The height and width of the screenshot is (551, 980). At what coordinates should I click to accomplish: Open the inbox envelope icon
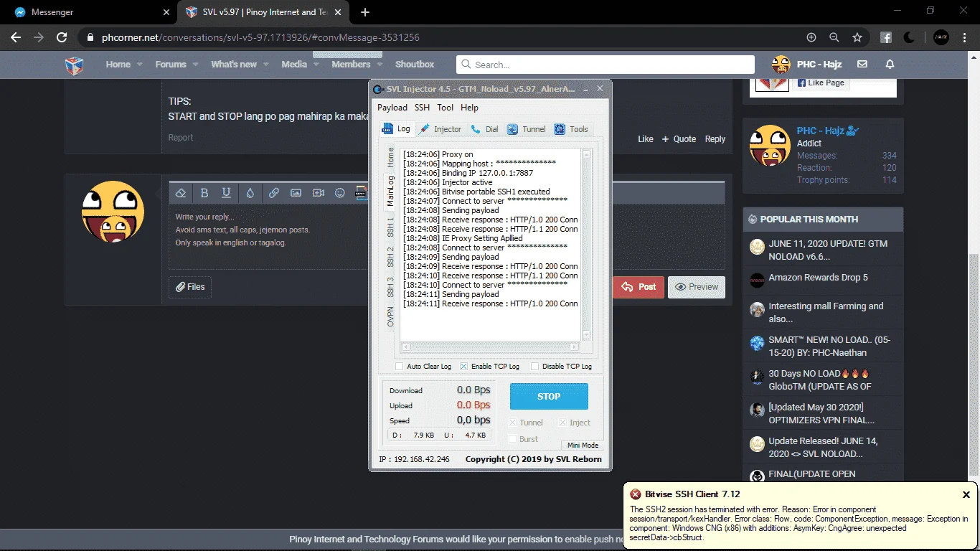pyautogui.click(x=862, y=64)
